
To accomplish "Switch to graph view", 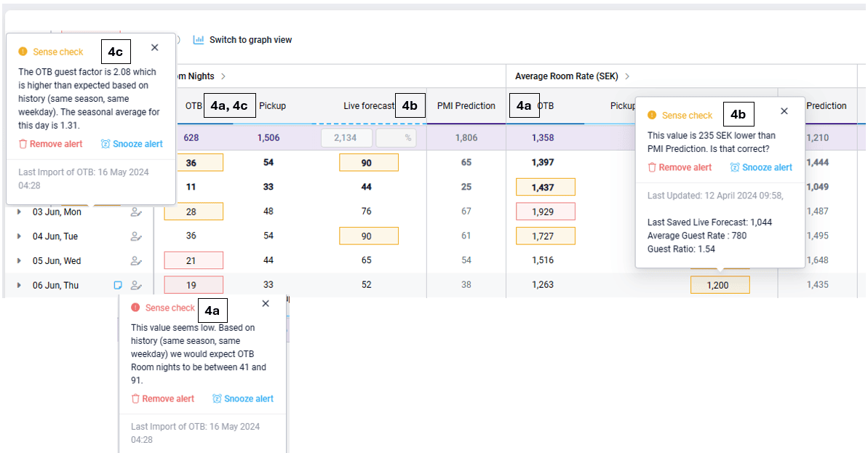I will [242, 40].
